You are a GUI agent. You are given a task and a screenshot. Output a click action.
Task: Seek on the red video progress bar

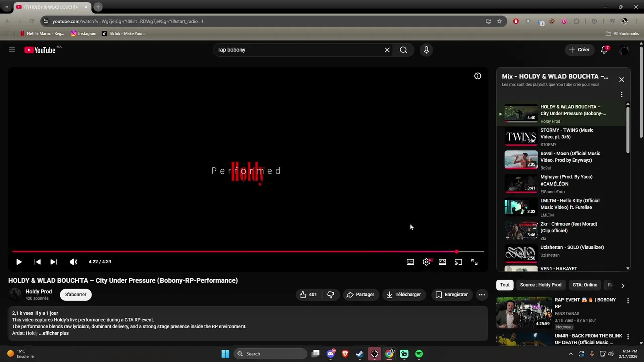(x=248, y=251)
